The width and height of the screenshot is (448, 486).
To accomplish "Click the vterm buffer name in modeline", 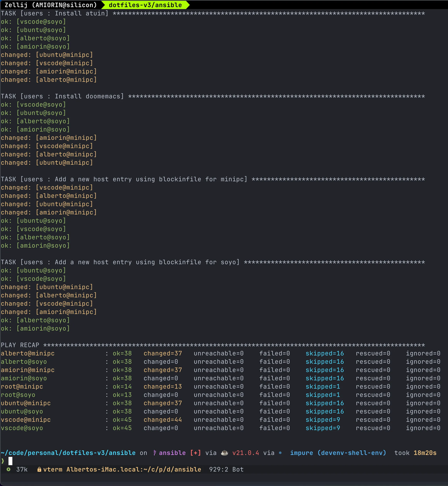I will click(53, 470).
